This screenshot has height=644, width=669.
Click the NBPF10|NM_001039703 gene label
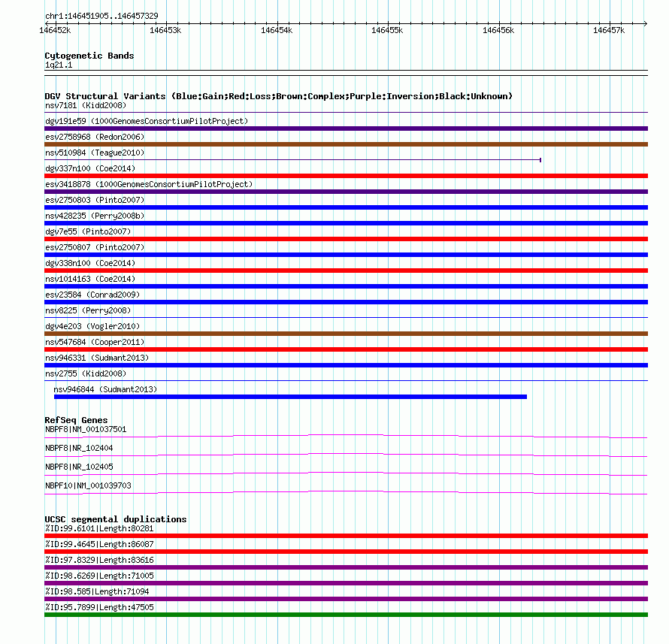tap(88, 485)
